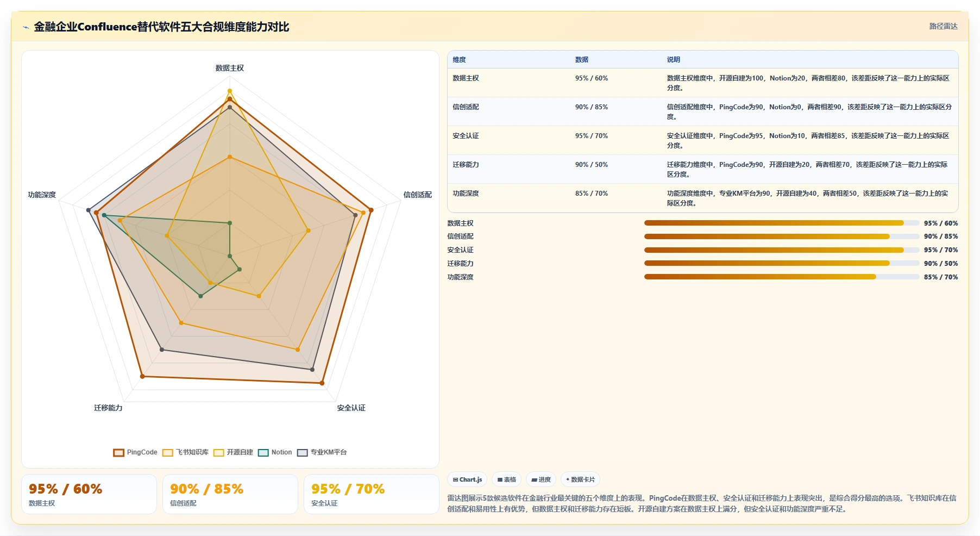Screen dimensions: 980x536
Task: Toggle the 专业KM平台 legend swatch
Action: point(303,452)
